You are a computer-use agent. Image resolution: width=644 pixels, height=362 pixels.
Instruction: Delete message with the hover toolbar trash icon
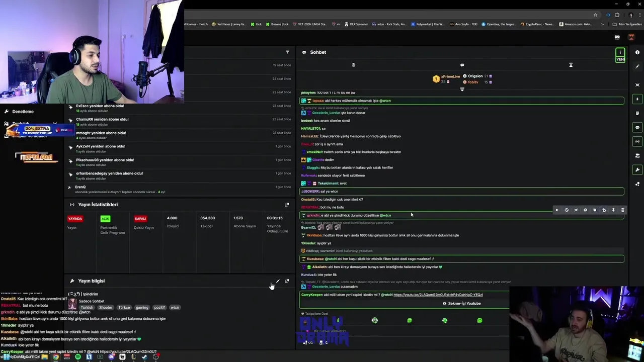point(622,210)
